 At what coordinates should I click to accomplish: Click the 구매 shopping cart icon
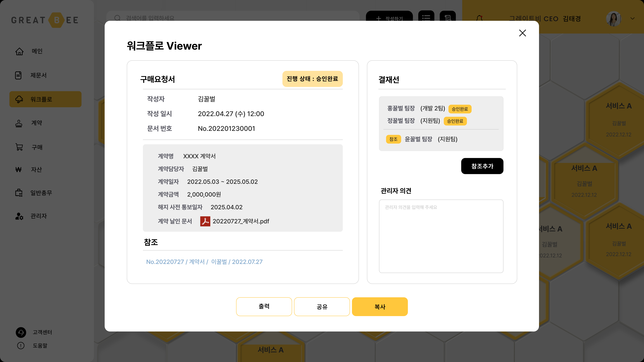coord(19,147)
